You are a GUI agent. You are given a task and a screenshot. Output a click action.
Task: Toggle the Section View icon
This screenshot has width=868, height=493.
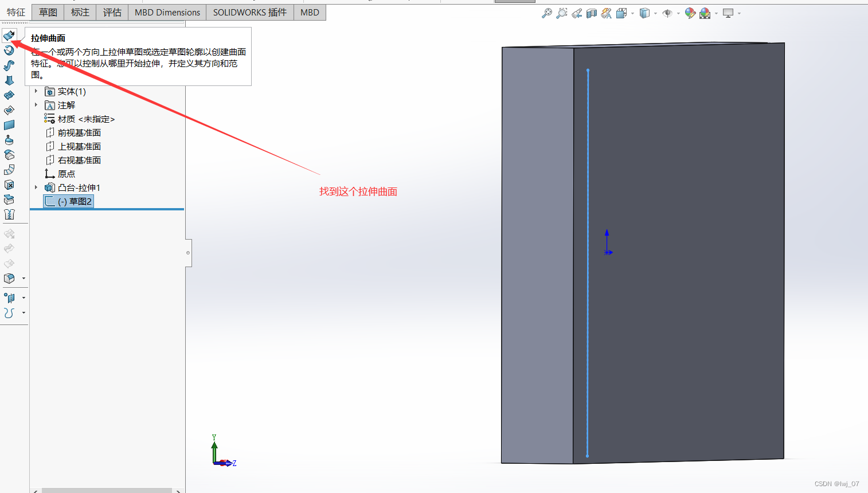click(x=592, y=13)
